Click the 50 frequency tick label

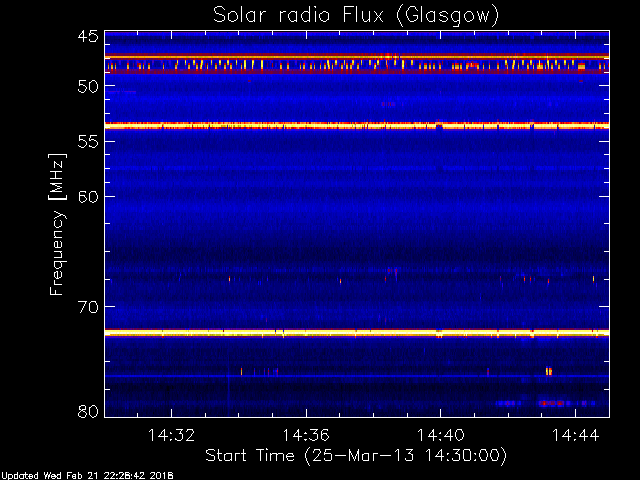(88, 86)
